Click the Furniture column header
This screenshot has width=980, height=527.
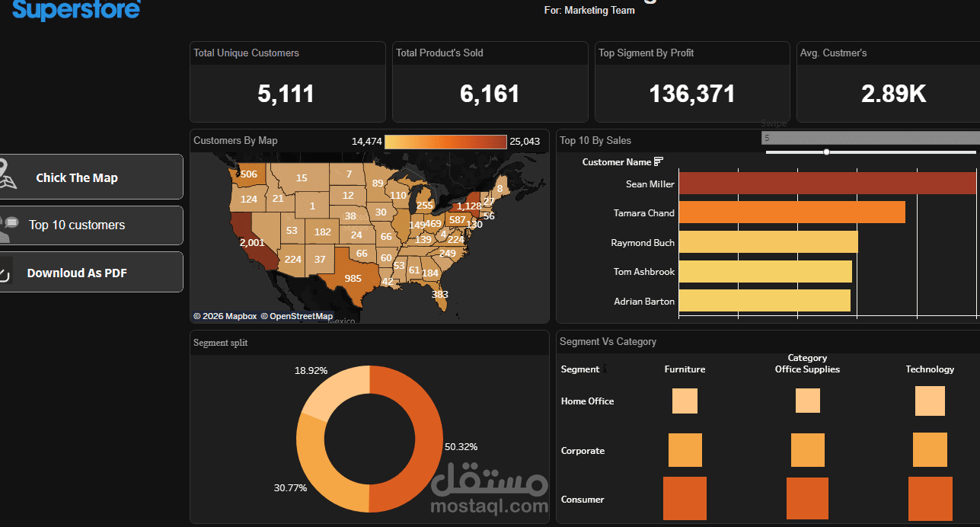pos(685,369)
